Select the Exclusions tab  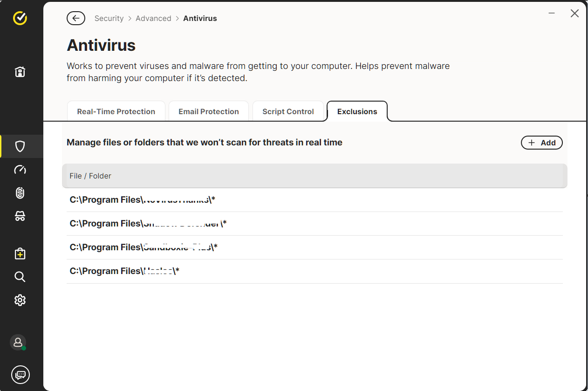tap(357, 111)
